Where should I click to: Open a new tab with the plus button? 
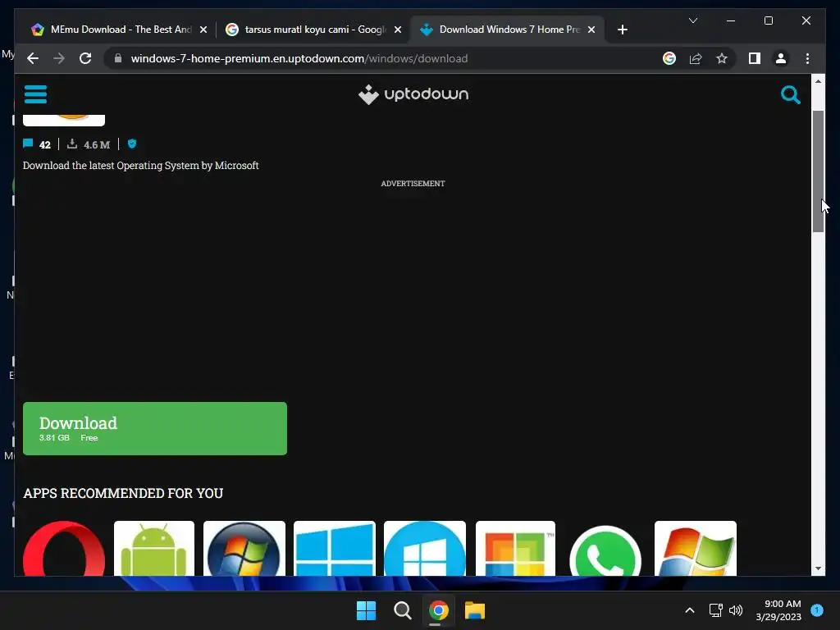622,30
